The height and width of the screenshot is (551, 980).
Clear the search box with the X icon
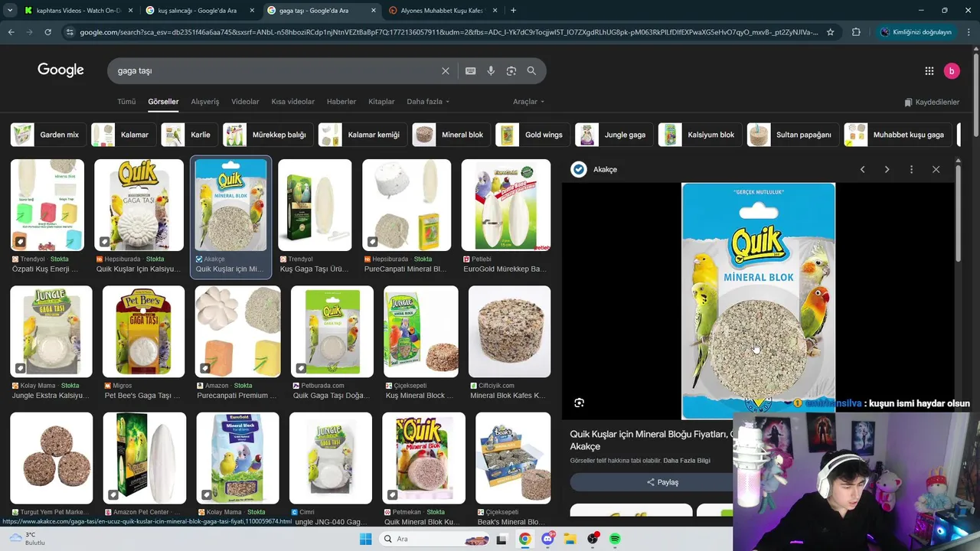[x=446, y=70]
